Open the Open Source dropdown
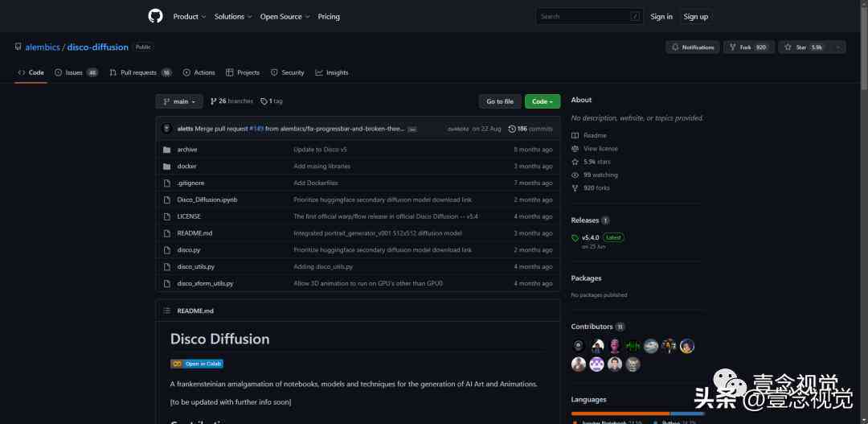Image resolution: width=868 pixels, height=424 pixels. (285, 17)
